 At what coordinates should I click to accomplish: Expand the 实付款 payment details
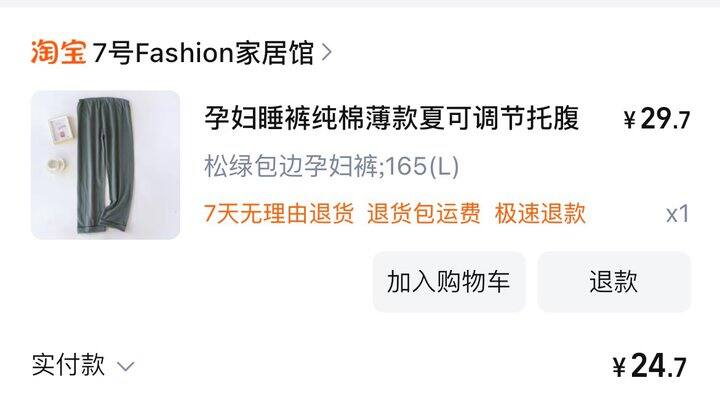[83, 366]
